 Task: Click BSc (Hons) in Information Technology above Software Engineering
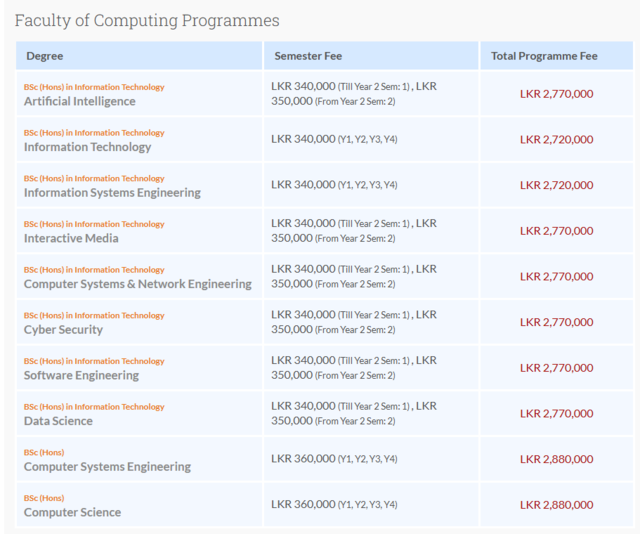94,361
